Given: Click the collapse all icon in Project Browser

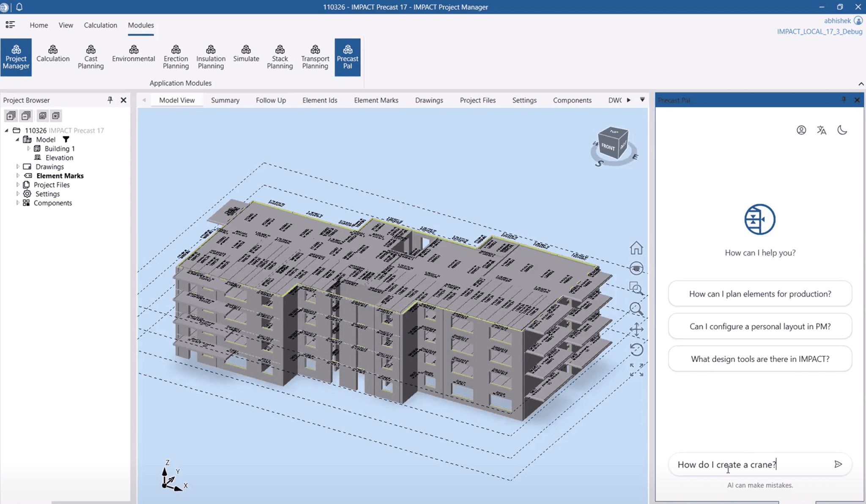Looking at the screenshot, I should [26, 116].
